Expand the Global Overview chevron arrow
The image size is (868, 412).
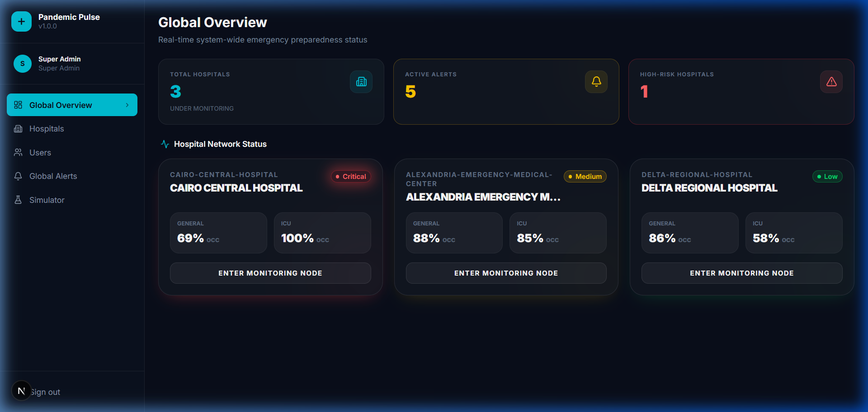tap(127, 105)
